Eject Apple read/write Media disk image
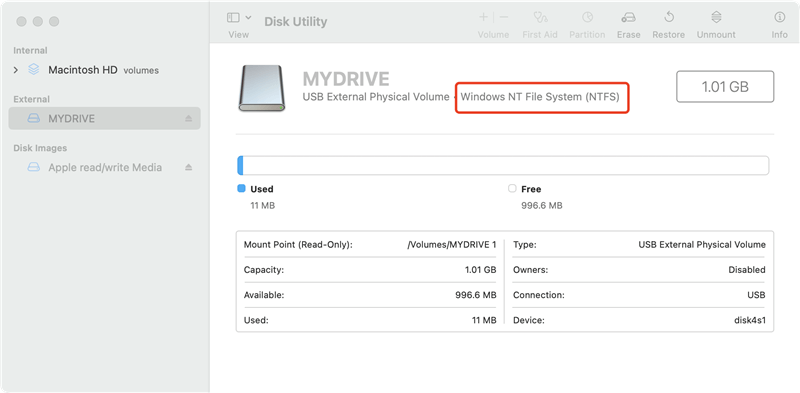This screenshot has width=800, height=393. pyautogui.click(x=189, y=167)
